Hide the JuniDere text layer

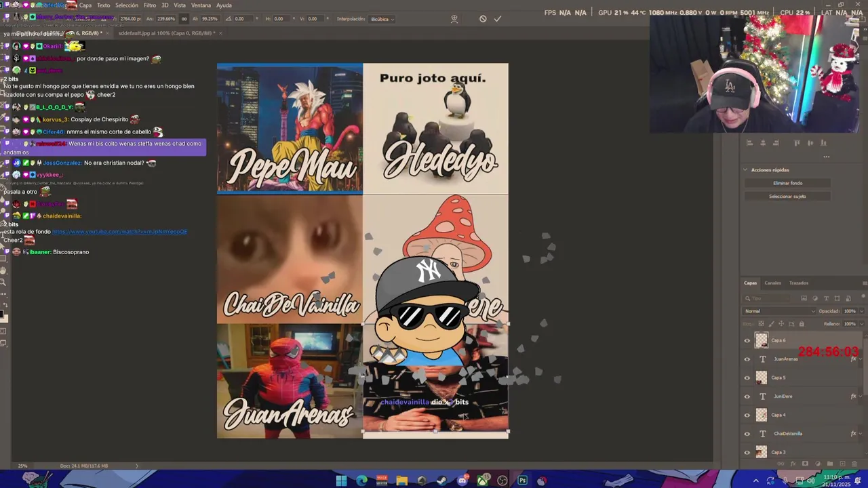(x=747, y=396)
